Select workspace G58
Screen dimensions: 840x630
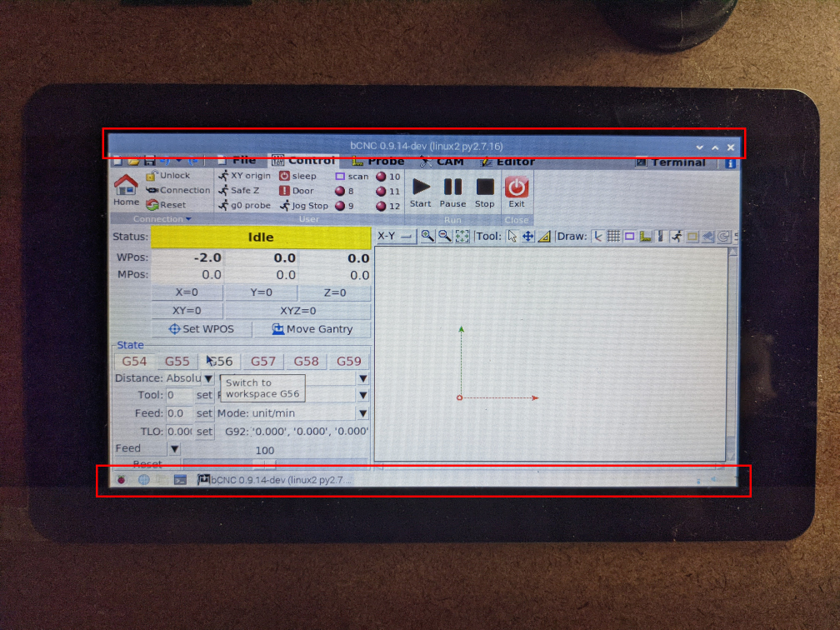point(306,361)
